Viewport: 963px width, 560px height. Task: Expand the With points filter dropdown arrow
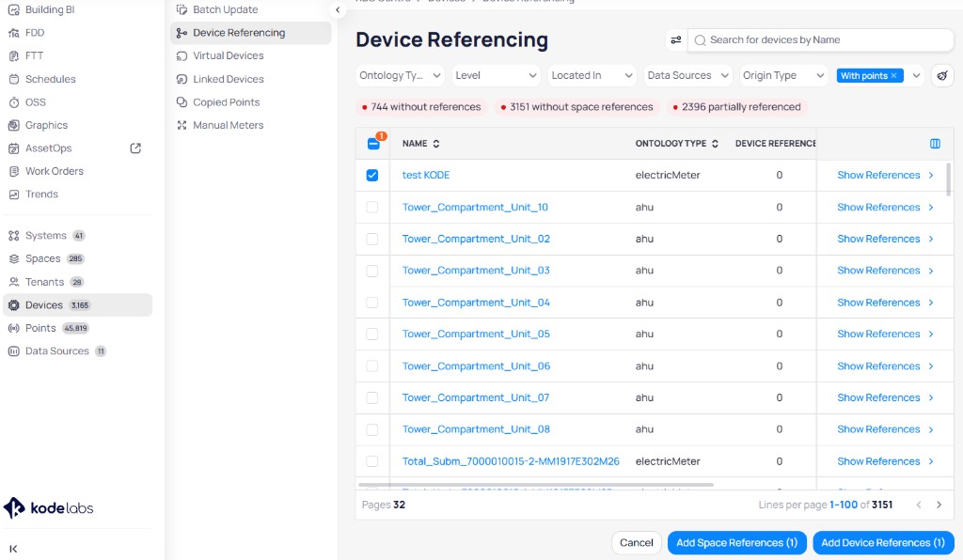click(x=916, y=76)
